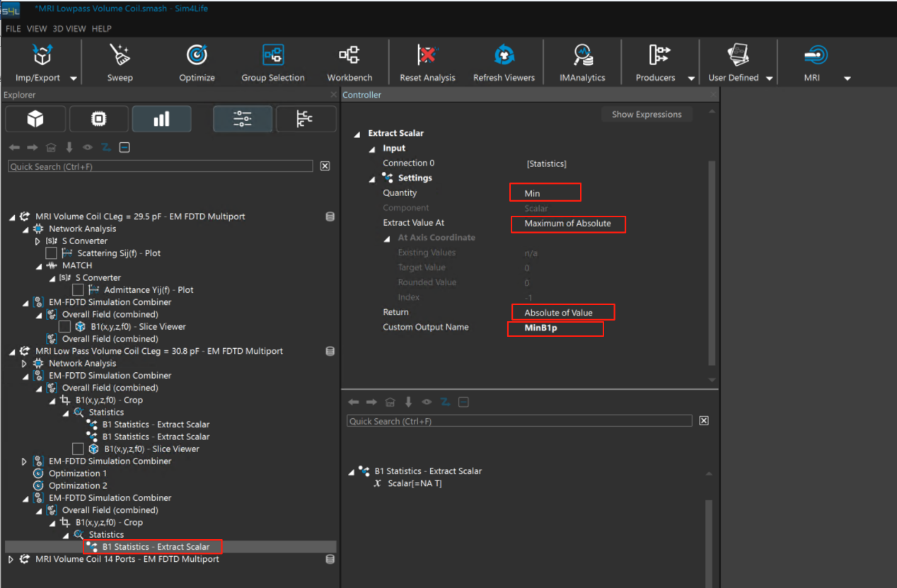Screen dimensions: 897x588
Task: Switch to the Analysis bar-chart explorer tab
Action: click(x=161, y=120)
